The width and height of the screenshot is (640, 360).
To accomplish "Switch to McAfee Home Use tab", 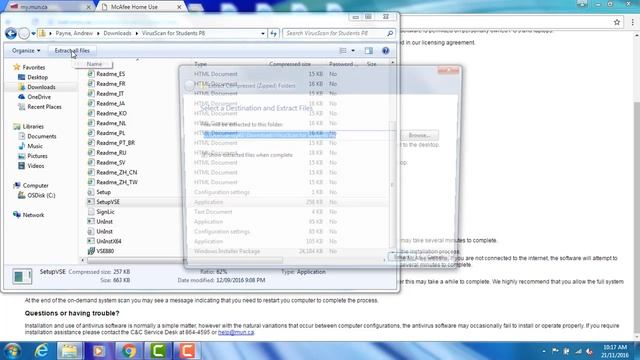I will click(x=142, y=7).
